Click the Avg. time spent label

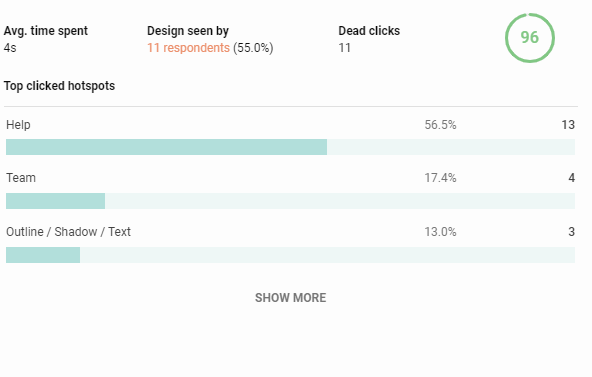tap(46, 31)
